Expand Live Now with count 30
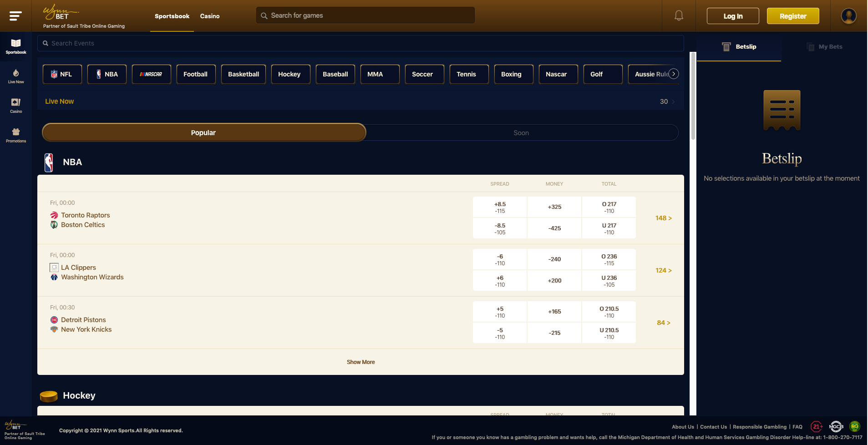 tap(360, 101)
